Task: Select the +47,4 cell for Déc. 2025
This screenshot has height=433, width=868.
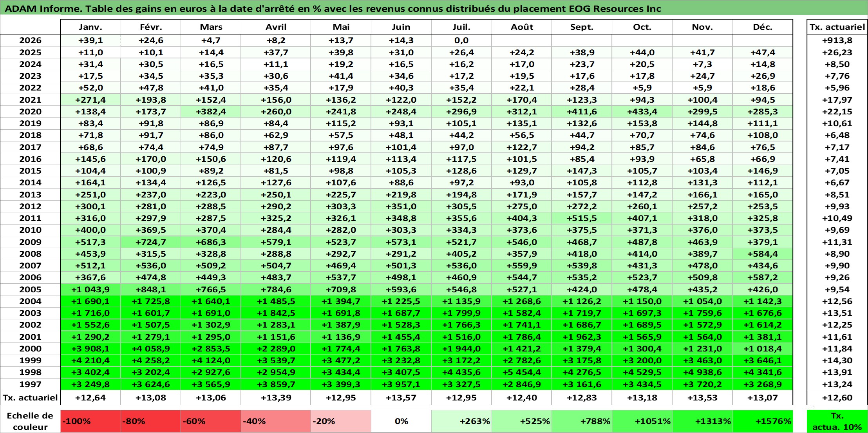Action: (763, 53)
